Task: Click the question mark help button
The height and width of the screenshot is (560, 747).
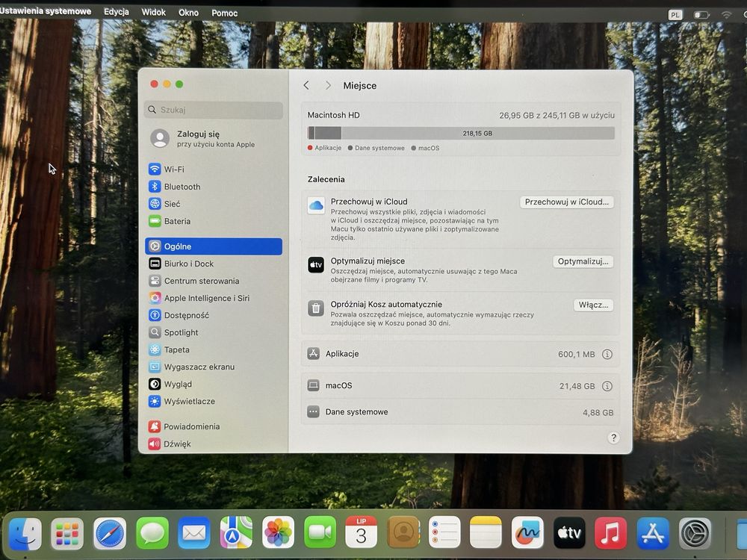Action: point(613,438)
